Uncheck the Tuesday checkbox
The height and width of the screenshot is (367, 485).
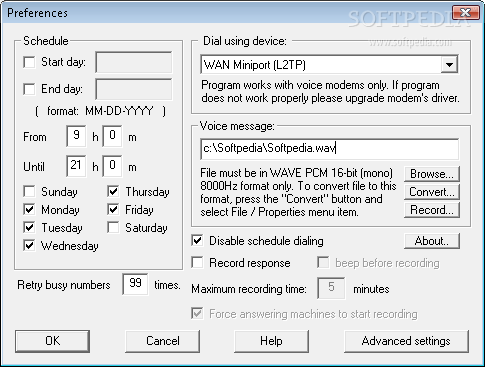tap(29, 228)
